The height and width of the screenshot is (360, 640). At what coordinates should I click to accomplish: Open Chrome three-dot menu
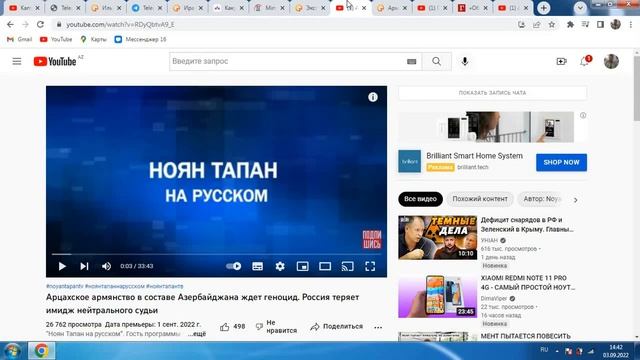point(631,24)
